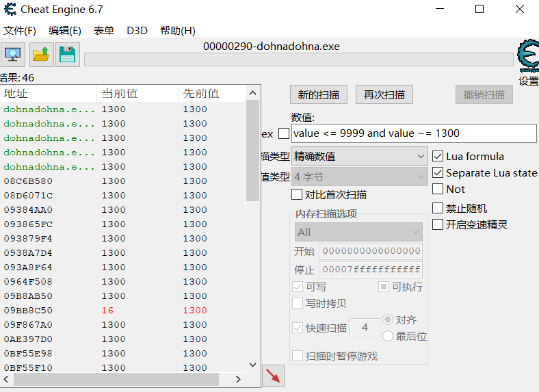Click the red arrow add-to-list icon
Screen dimensions: 539x392
[x=273, y=376]
